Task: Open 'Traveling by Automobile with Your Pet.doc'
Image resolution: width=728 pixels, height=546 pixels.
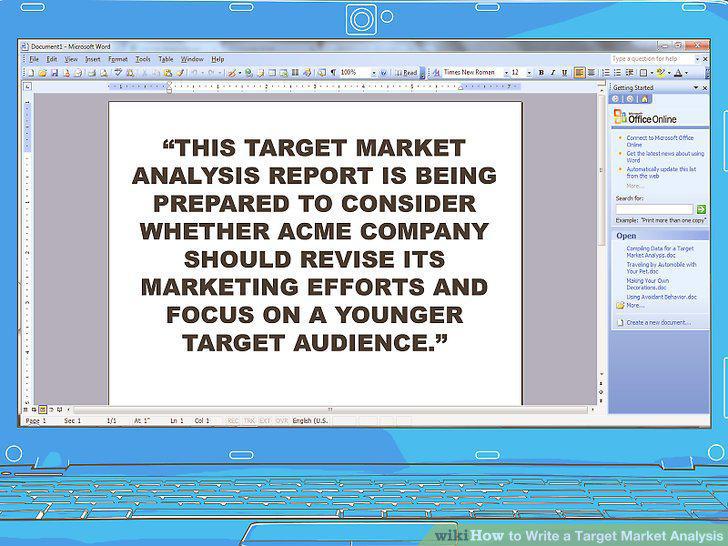Action: pyautogui.click(x=661, y=268)
